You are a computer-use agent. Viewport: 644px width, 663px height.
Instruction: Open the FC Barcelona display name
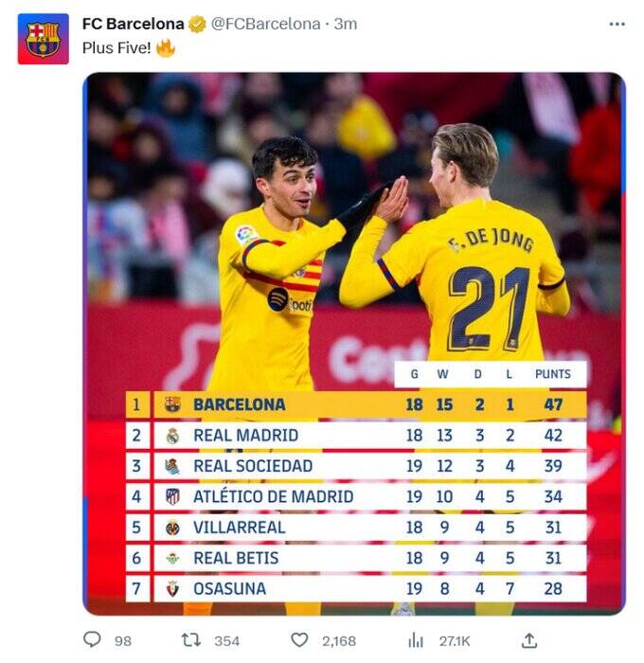(x=133, y=24)
